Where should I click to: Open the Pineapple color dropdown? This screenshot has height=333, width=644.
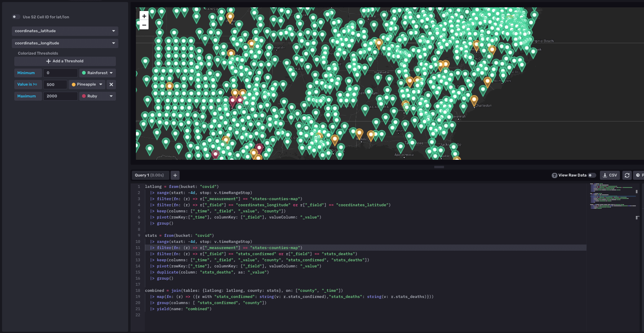tap(87, 84)
